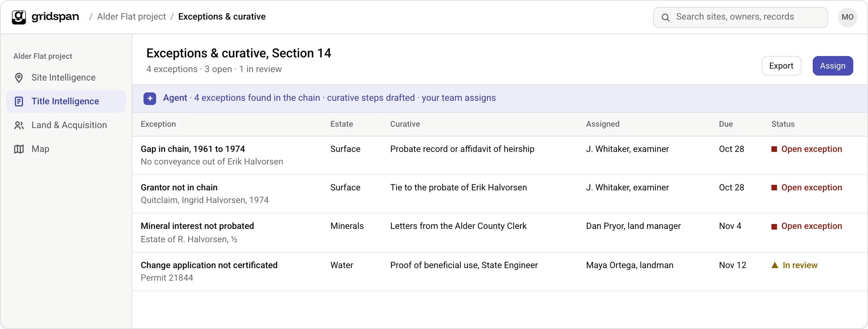The width and height of the screenshot is (868, 329).
Task: Click the 'Minerals' estate cell
Action: point(347,226)
